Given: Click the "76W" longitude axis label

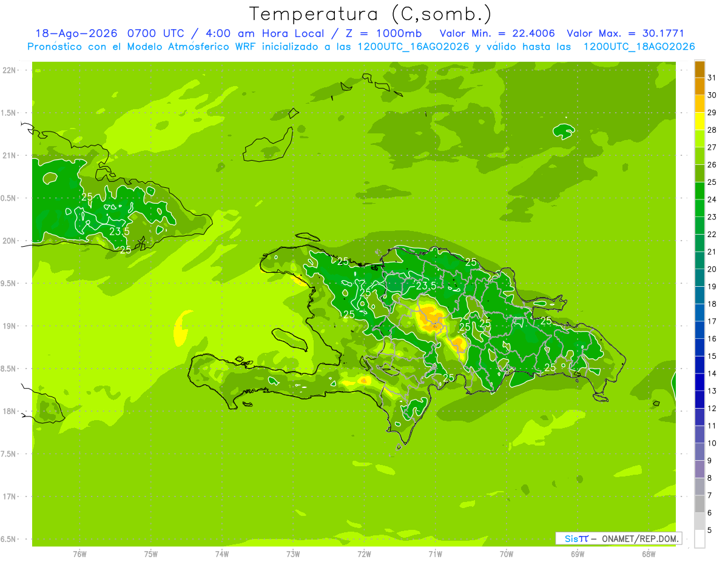Looking at the screenshot, I should coord(79,554).
